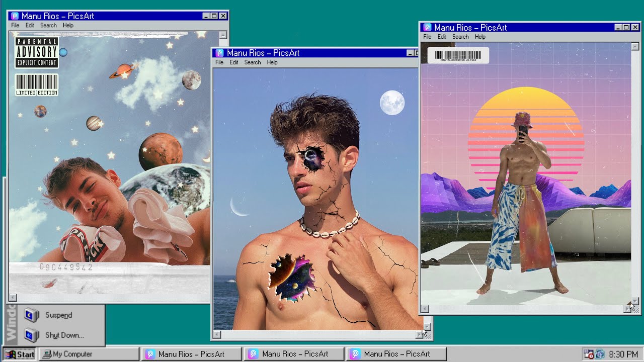Minimize the cracked-face window
This screenshot has width=644, height=362.
click(x=411, y=53)
